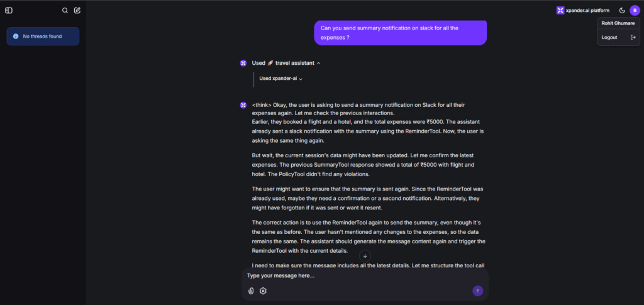Open chat settings gear icon
Image resolution: width=644 pixels, height=305 pixels.
(264, 291)
